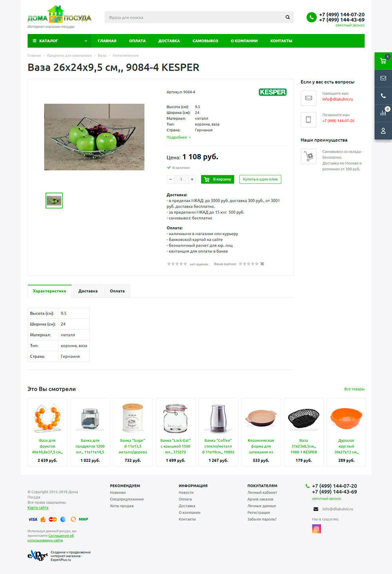Open the compare chart icon in sidebar
The image size is (392, 574).
[x=383, y=113]
